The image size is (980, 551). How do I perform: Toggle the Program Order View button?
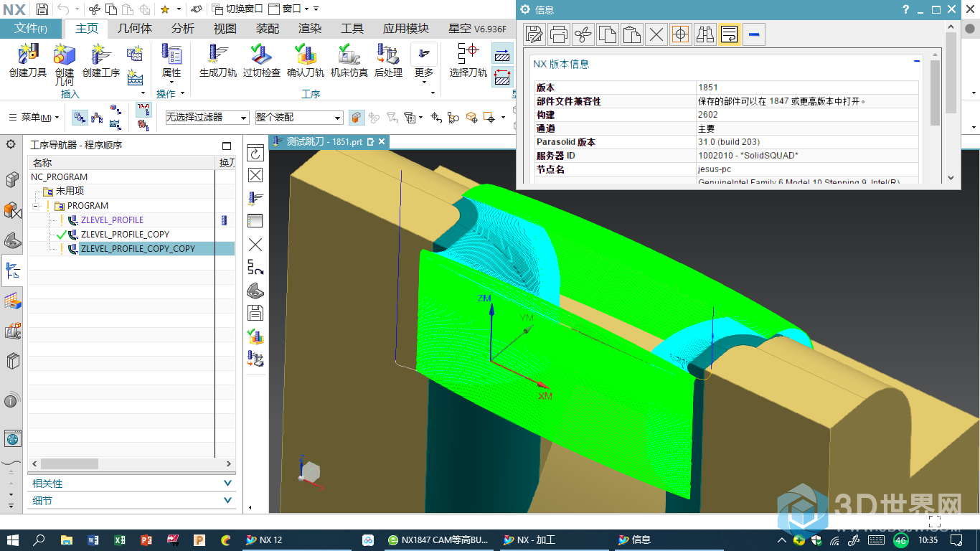click(x=80, y=117)
